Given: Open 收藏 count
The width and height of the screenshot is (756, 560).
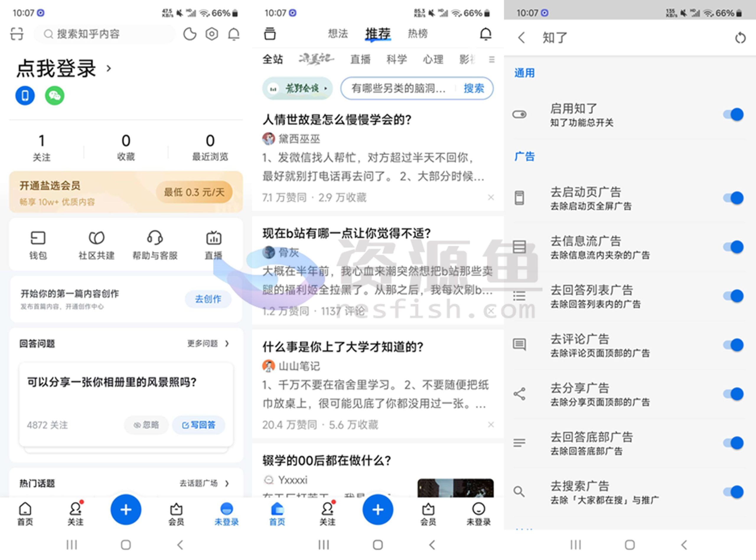Looking at the screenshot, I should pos(126,148).
